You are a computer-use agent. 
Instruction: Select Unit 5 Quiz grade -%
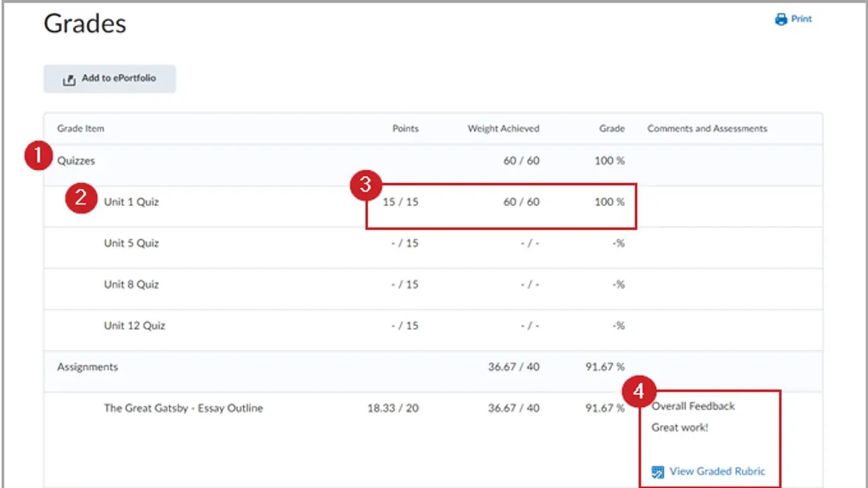pos(618,244)
